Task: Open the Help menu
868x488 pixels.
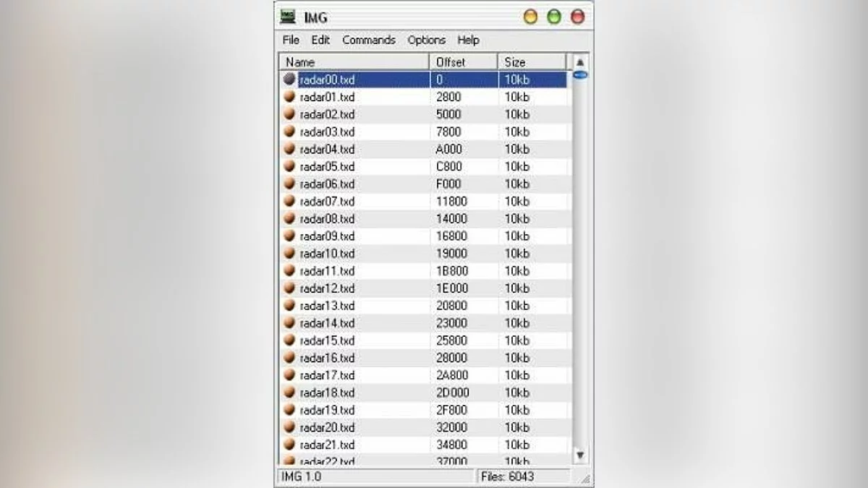Action: 468,40
